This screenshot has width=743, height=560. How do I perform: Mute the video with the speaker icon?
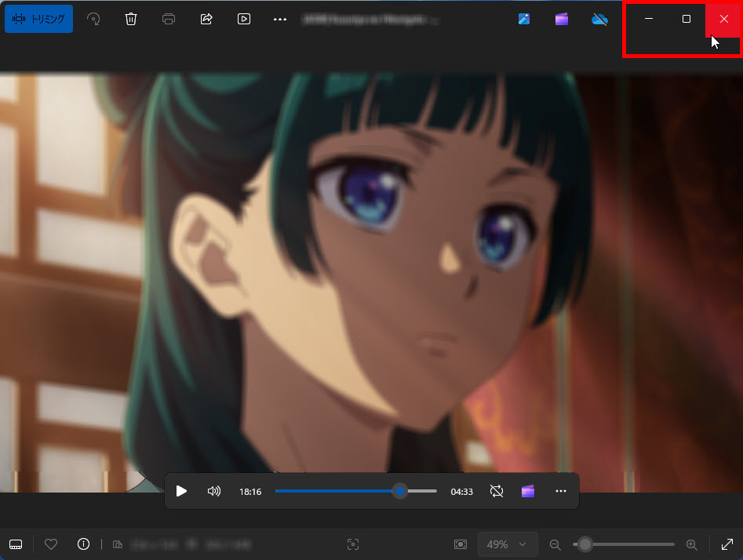click(x=213, y=491)
